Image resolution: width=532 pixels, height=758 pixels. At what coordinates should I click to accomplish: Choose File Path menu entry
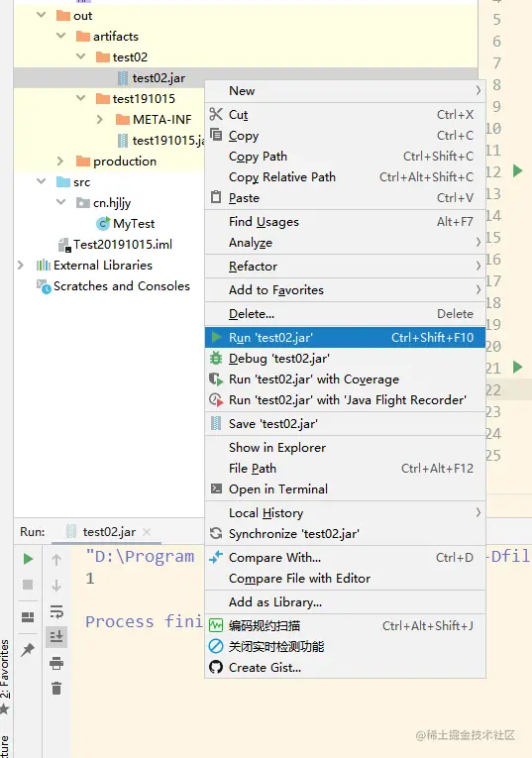tap(345, 468)
